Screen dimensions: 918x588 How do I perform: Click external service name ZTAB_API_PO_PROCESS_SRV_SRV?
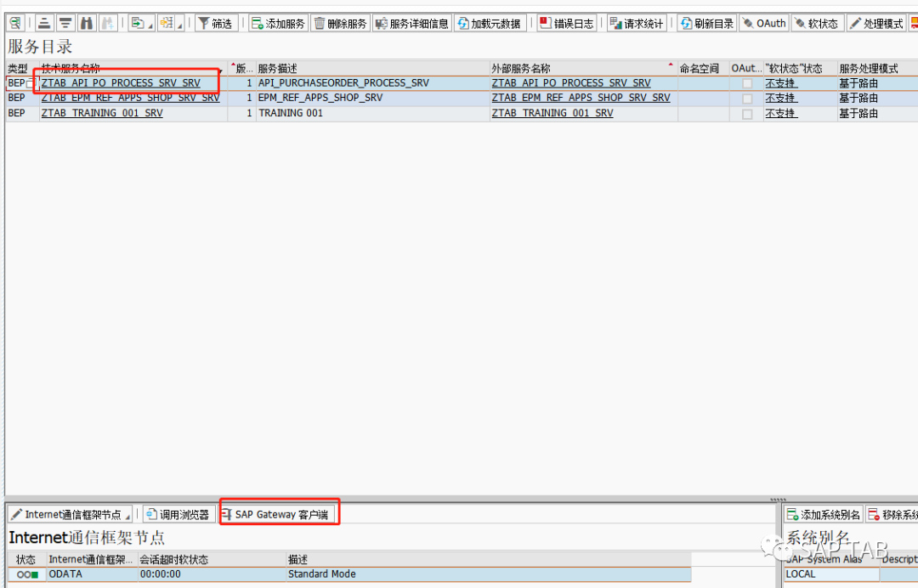(571, 83)
